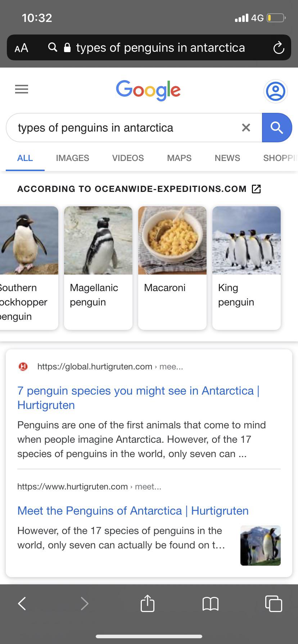This screenshot has height=644, width=298.
Task: Open the AA reader text size menu
Action: (21, 48)
